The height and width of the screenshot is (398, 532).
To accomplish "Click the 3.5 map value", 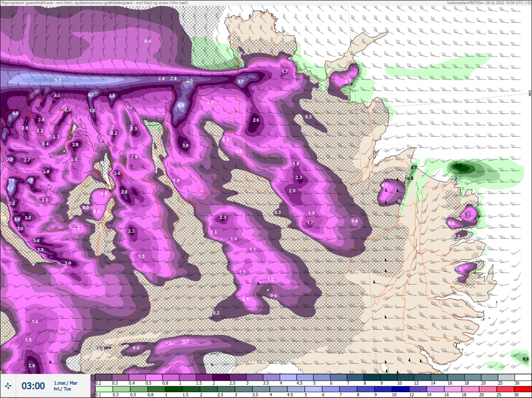I will [20, 229].
